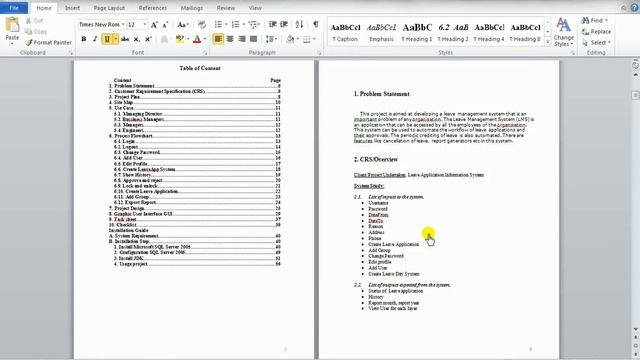Open line spacing options
Image resolution: width=640 pixels, height=360 pixels.
pos(270,39)
